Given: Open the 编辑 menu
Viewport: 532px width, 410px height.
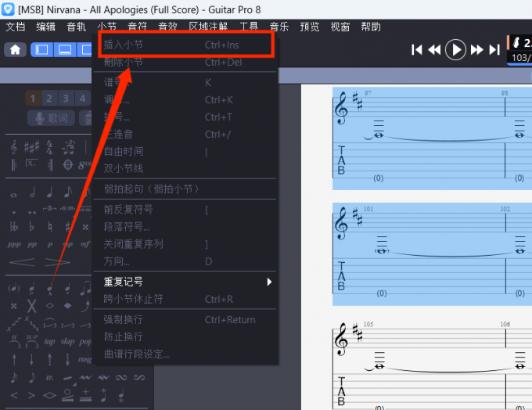Looking at the screenshot, I should tap(46, 27).
